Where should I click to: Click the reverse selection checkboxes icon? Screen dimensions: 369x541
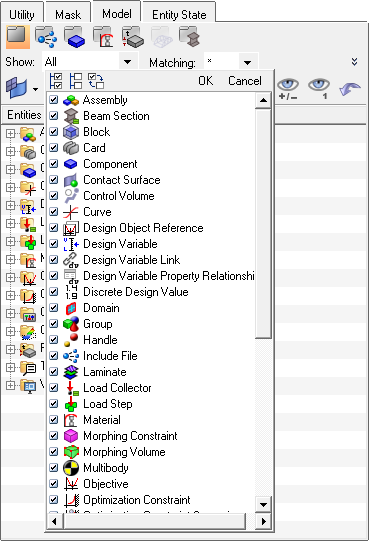point(96,81)
